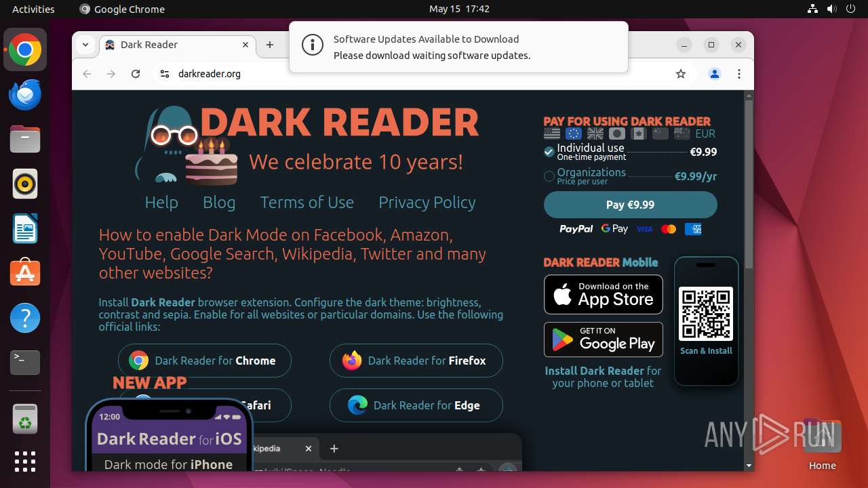The height and width of the screenshot is (488, 868).
Task: Select the Organizations payment option
Action: pos(630,176)
